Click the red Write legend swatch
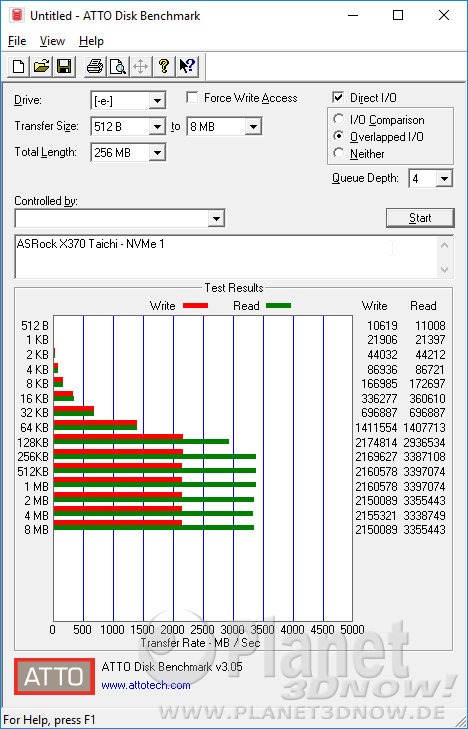 click(195, 306)
